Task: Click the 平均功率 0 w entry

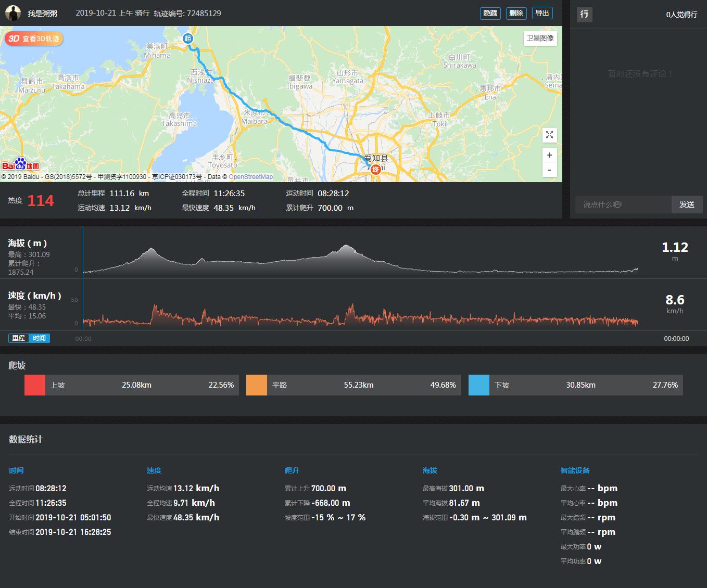Action: tap(581, 561)
